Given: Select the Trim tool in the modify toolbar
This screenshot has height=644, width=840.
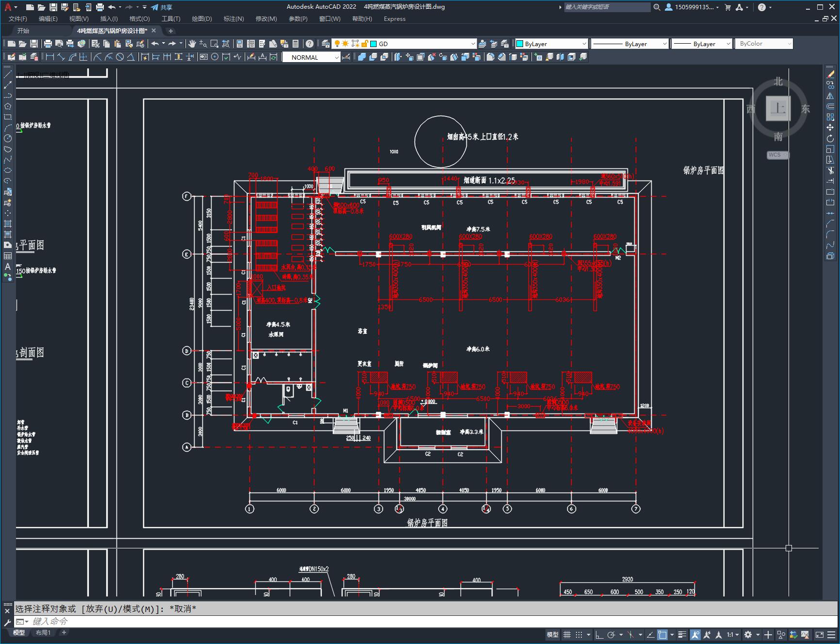Looking at the screenshot, I should pos(830,170).
